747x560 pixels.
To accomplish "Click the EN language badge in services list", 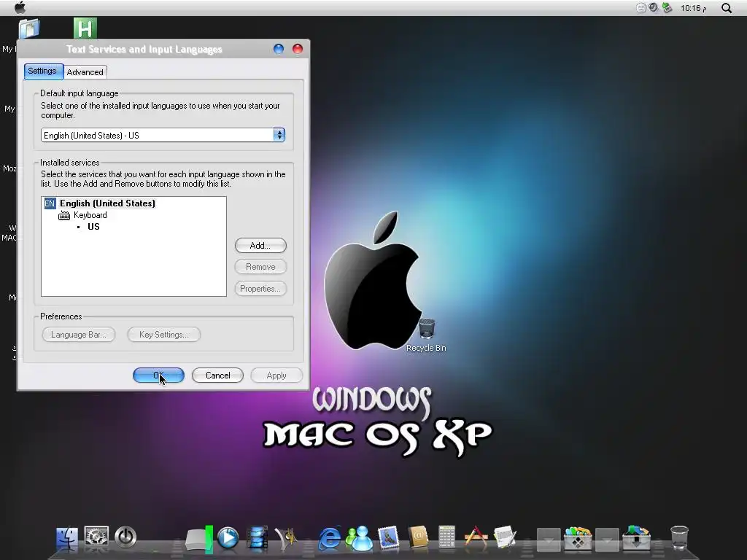I will (x=50, y=204).
